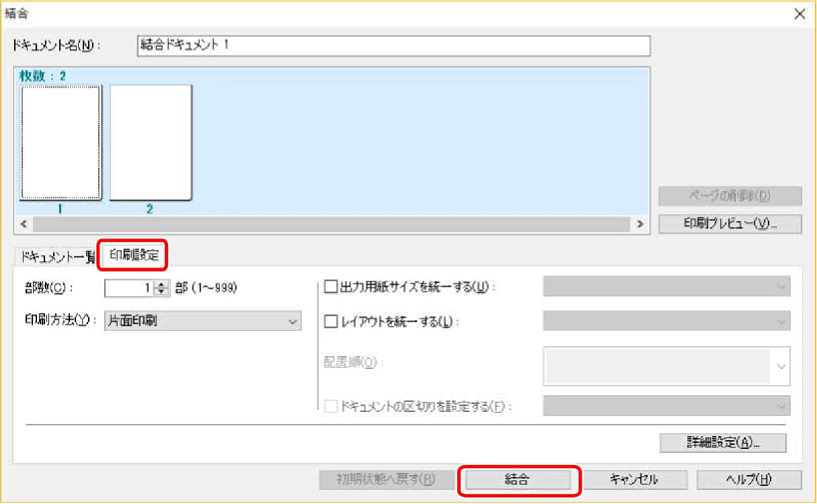The image size is (817, 504).
Task: Click the ドキュメント名 text field
Action: point(393,46)
